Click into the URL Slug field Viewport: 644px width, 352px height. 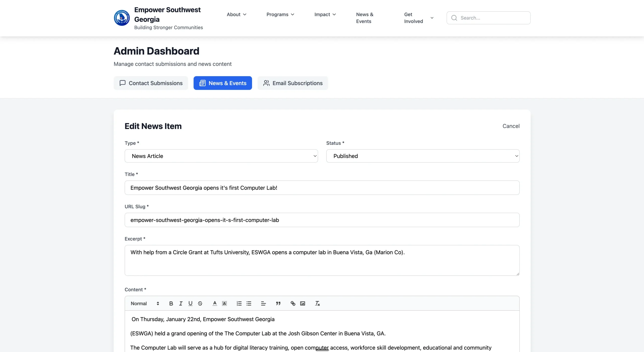coord(322,220)
